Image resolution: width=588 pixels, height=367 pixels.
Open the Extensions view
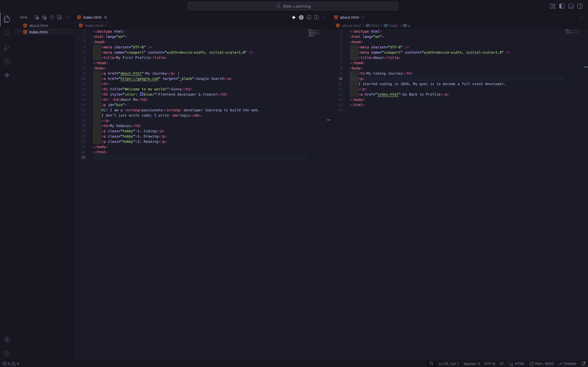pos(7,61)
